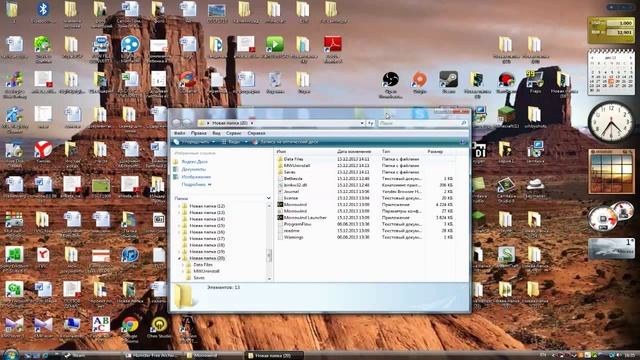Expand Data Files node in folder tree
The width and height of the screenshot is (640, 360).
[183, 265]
